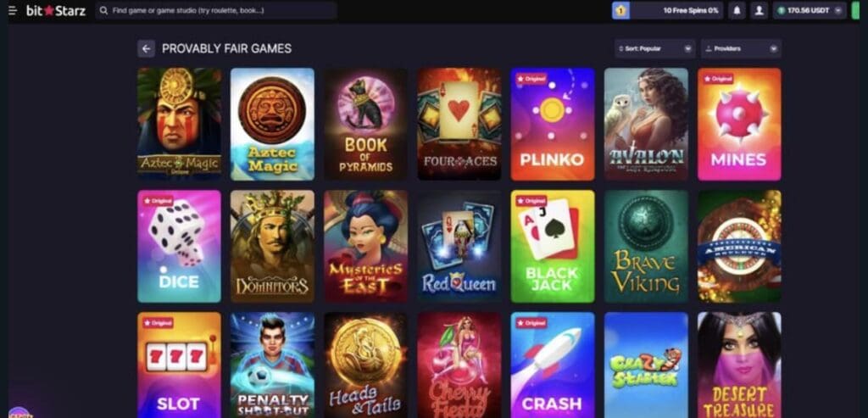Click the BitStarz logo
This screenshot has width=868, height=418.
pos(56,10)
